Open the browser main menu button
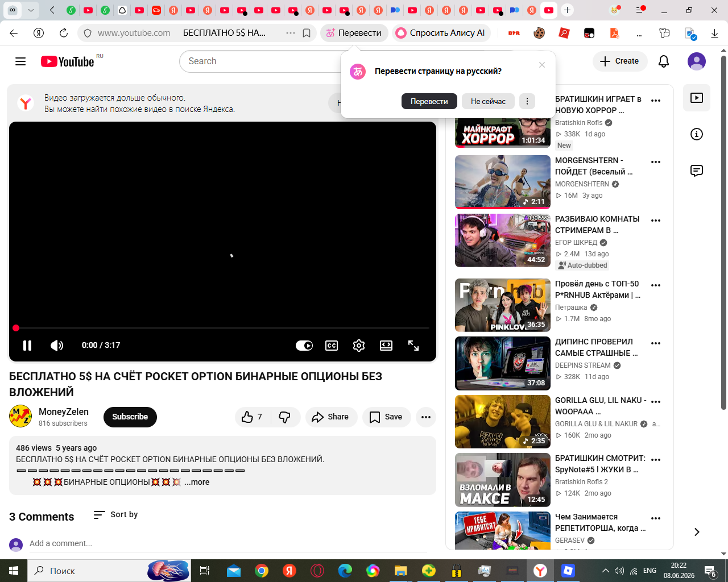Screen dimensions: 728x582 pos(640,10)
